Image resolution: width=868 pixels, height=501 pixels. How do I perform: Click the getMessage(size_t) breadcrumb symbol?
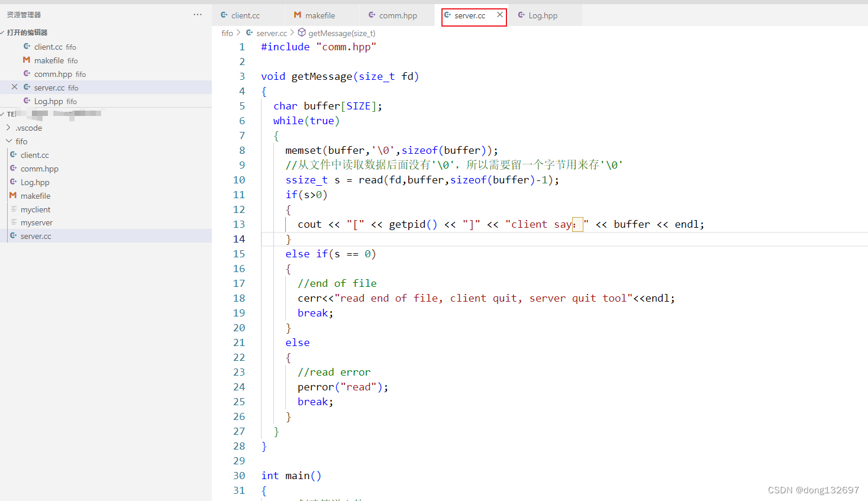[x=341, y=33]
